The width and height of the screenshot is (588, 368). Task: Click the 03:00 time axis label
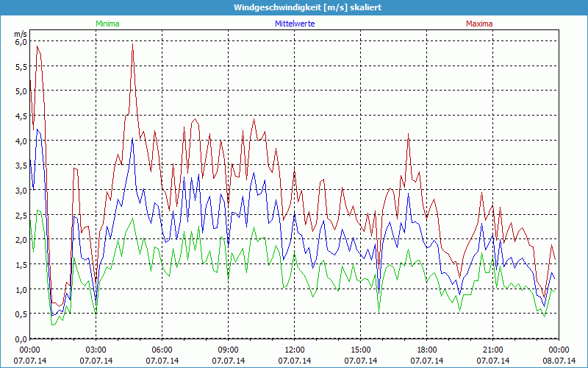96,350
